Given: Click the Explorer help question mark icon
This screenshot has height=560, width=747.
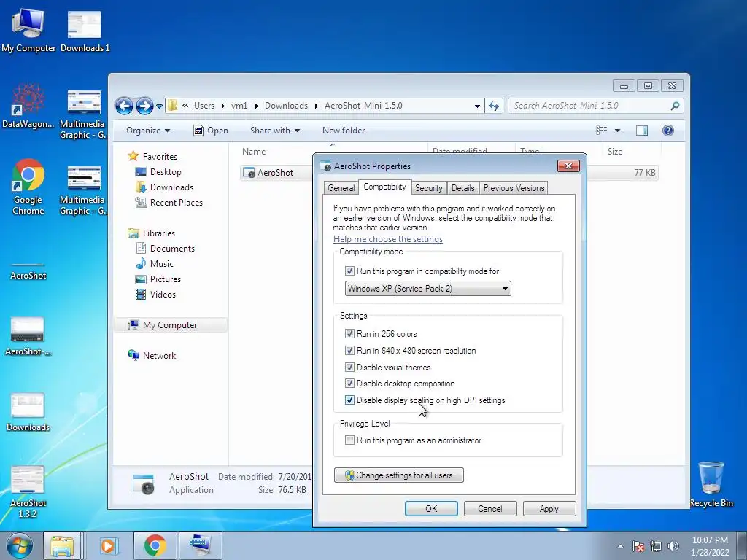Looking at the screenshot, I should pos(668,131).
